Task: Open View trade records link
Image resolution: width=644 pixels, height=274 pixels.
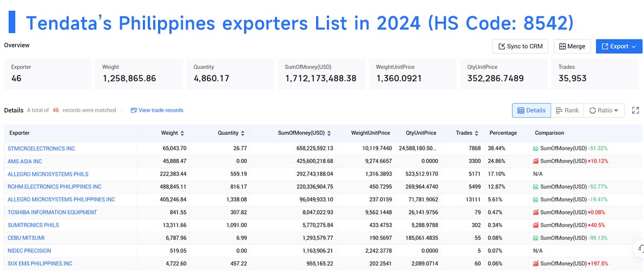Action: pyautogui.click(x=157, y=110)
